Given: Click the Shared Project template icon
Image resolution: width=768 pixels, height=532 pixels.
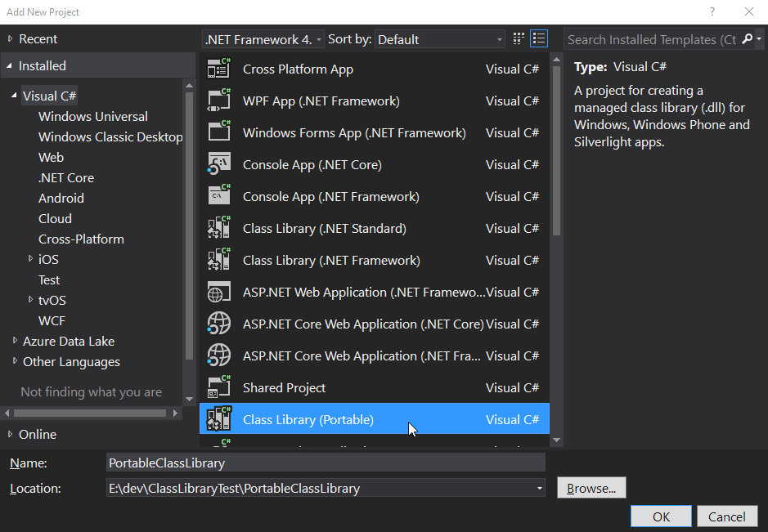Looking at the screenshot, I should click(x=219, y=387).
